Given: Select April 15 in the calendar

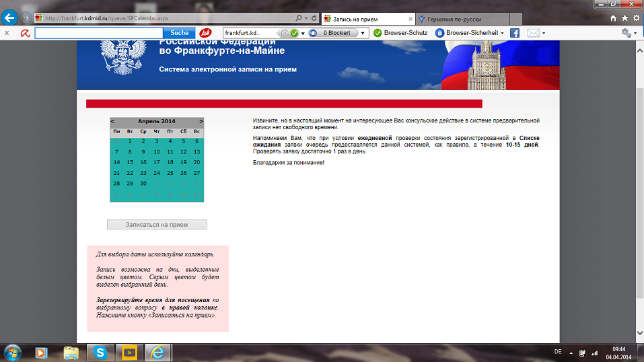Looking at the screenshot, I should coord(130,162).
